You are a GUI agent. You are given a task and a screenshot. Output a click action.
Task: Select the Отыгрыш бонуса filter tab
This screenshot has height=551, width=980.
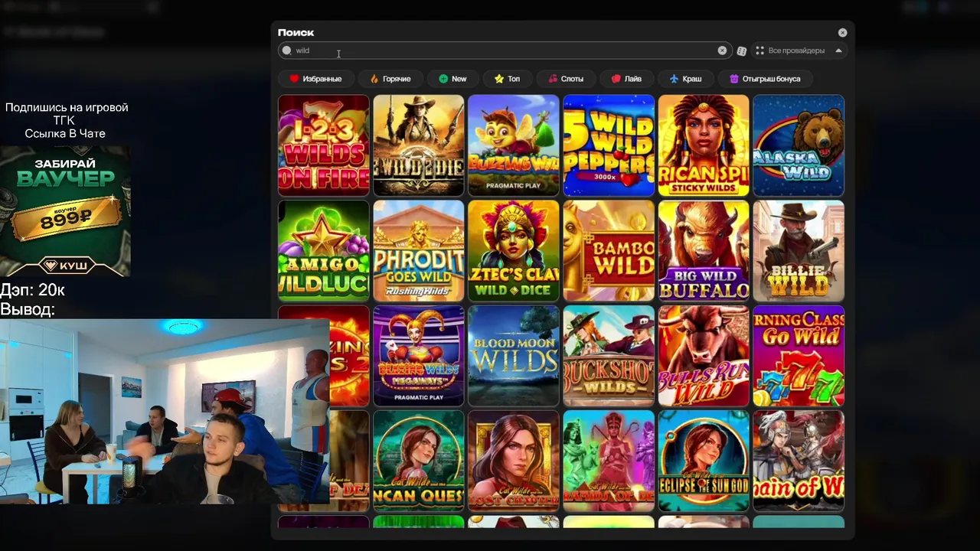click(x=765, y=79)
